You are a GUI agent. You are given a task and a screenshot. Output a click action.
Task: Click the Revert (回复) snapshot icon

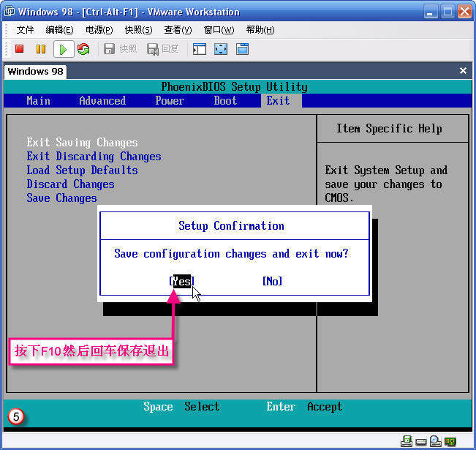153,49
